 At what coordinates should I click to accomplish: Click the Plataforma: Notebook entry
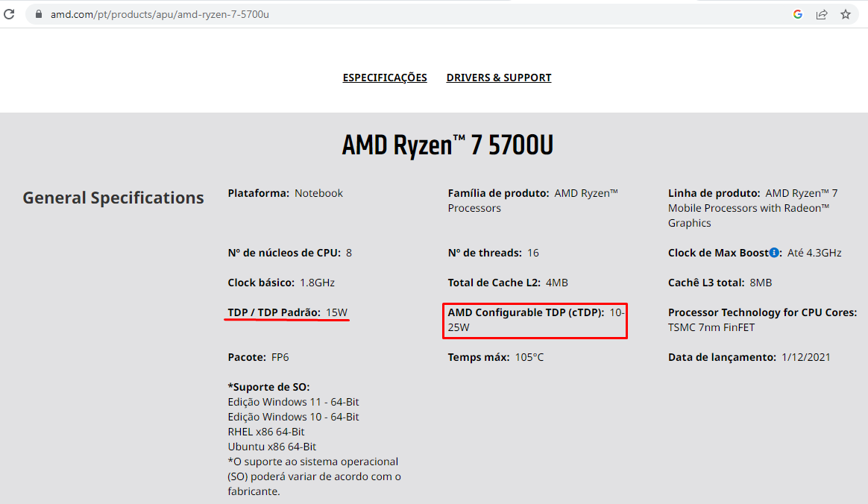(285, 193)
